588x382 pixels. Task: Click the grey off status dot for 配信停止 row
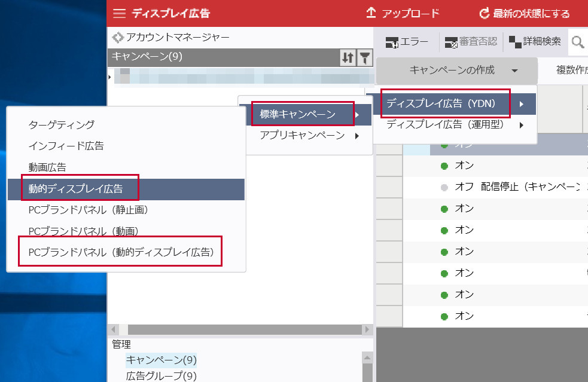pos(444,188)
